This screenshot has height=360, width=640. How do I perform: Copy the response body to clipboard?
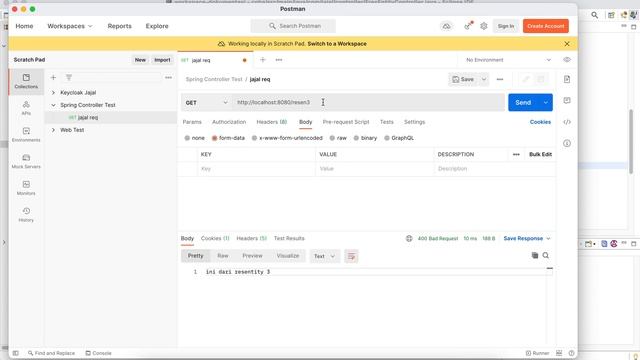[x=535, y=256]
